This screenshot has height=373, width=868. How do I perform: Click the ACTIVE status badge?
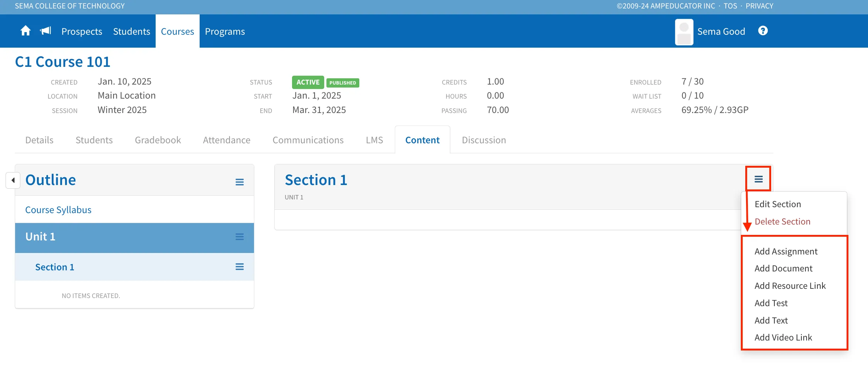coord(308,82)
